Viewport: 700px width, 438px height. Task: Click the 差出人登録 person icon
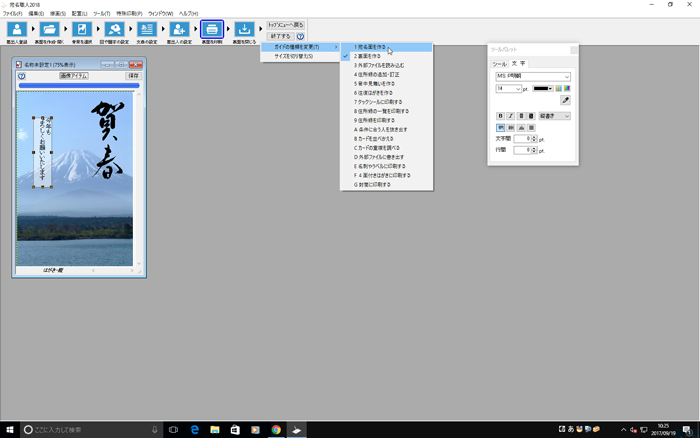pos(17,30)
